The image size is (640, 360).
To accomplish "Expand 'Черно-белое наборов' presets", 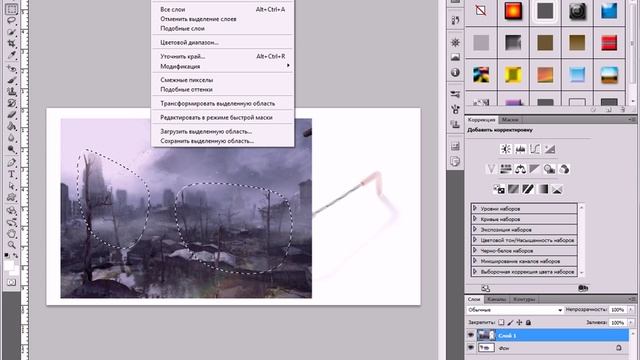I will (x=475, y=250).
